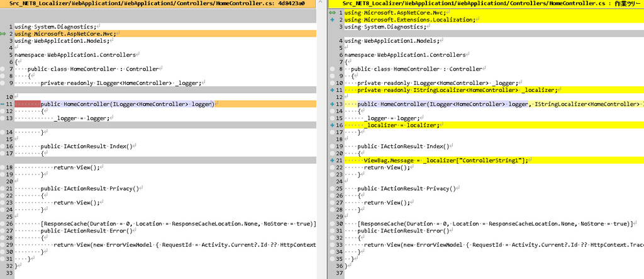Click the circle marker at right pane line 33

[x=332, y=244]
